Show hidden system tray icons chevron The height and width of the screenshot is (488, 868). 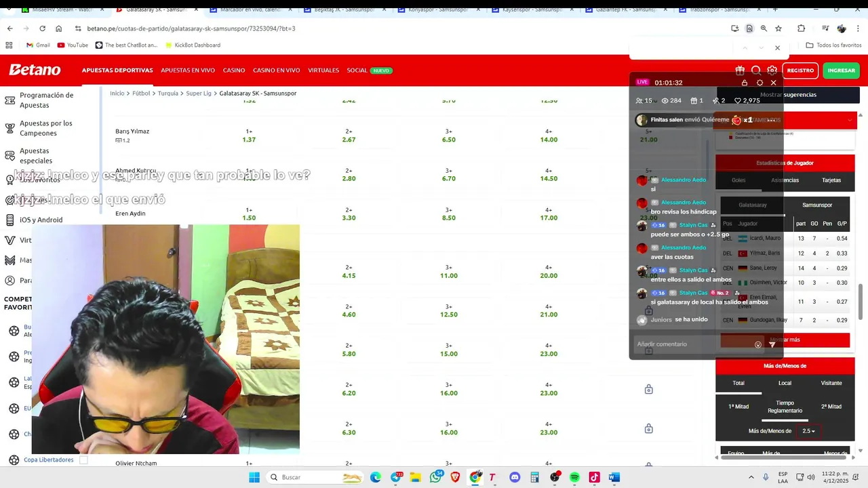[751, 477]
